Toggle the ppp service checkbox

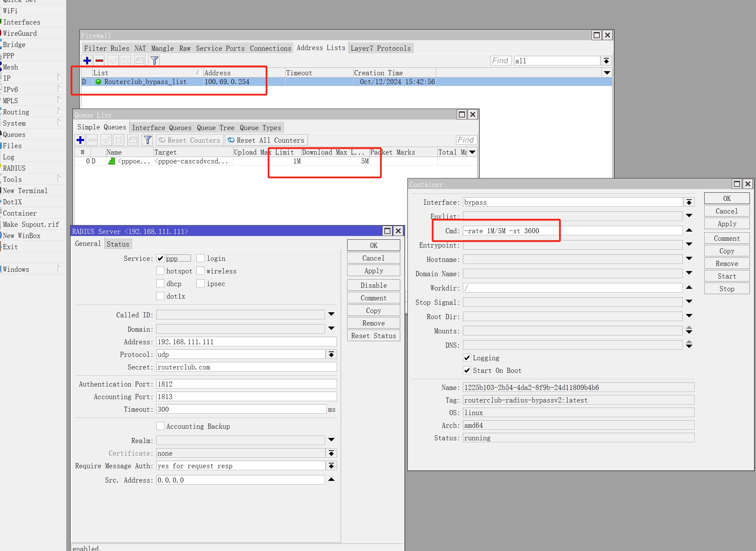coord(160,258)
